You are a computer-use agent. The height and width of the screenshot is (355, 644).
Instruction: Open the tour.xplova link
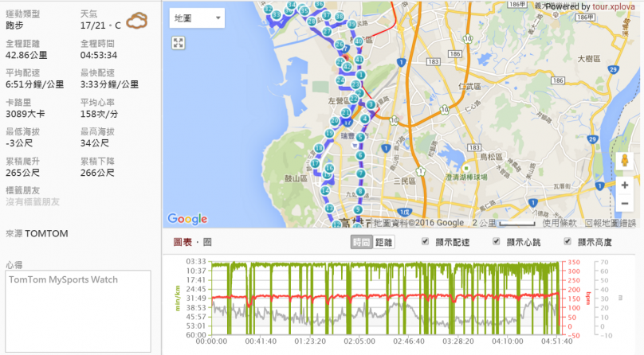tap(616, 6)
